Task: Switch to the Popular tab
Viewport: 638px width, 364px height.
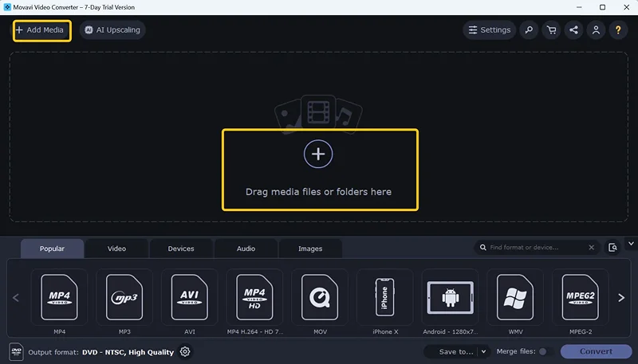Action: pyautogui.click(x=52, y=249)
